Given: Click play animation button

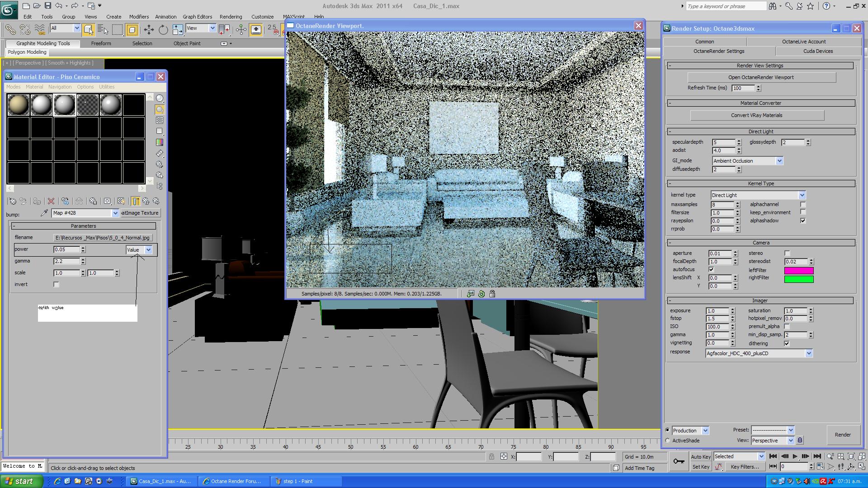Looking at the screenshot, I should (x=795, y=456).
